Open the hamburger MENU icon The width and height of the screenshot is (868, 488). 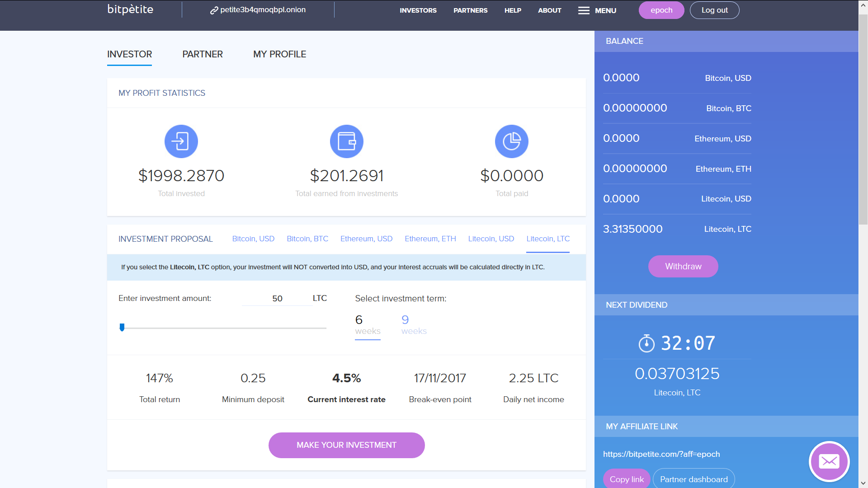click(x=584, y=10)
